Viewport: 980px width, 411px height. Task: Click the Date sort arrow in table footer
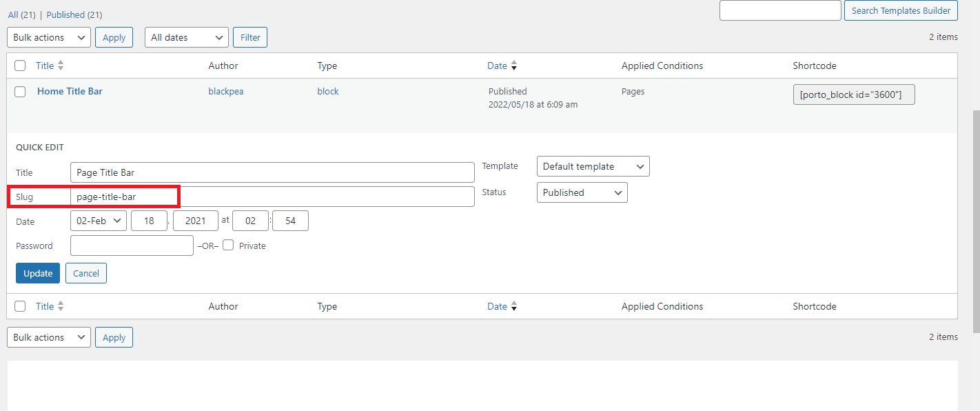click(514, 307)
